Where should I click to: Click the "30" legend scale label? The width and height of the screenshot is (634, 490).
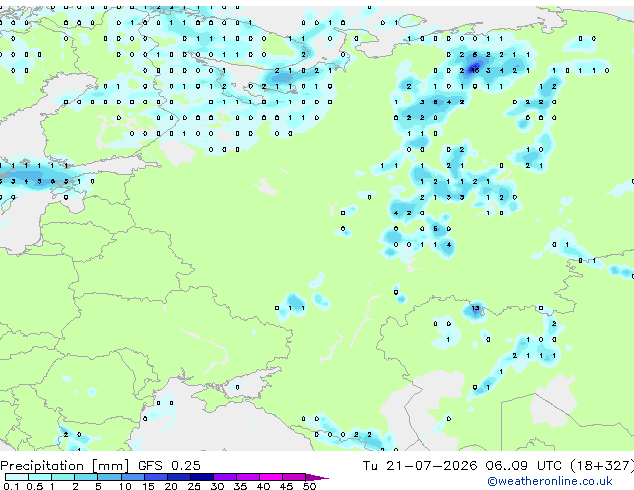point(217,486)
